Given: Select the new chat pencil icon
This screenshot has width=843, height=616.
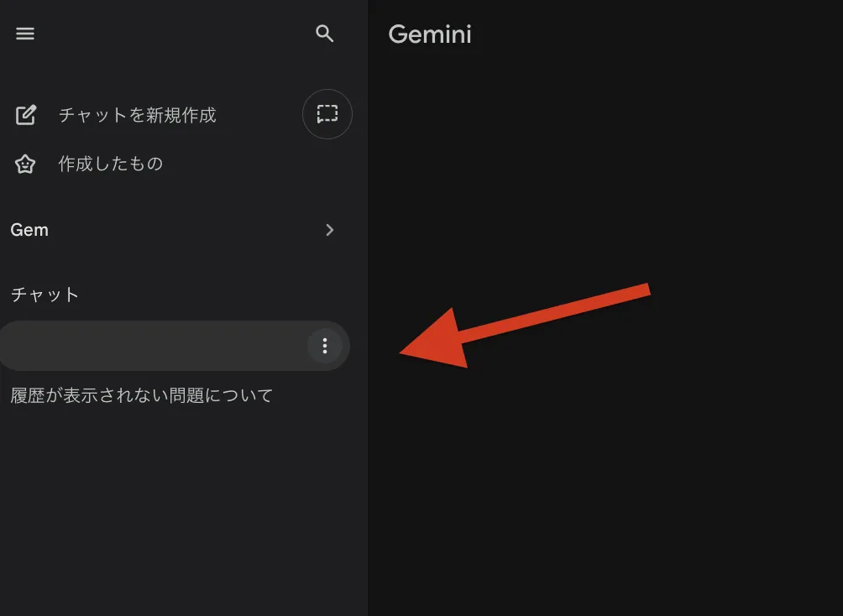Looking at the screenshot, I should coord(25,115).
